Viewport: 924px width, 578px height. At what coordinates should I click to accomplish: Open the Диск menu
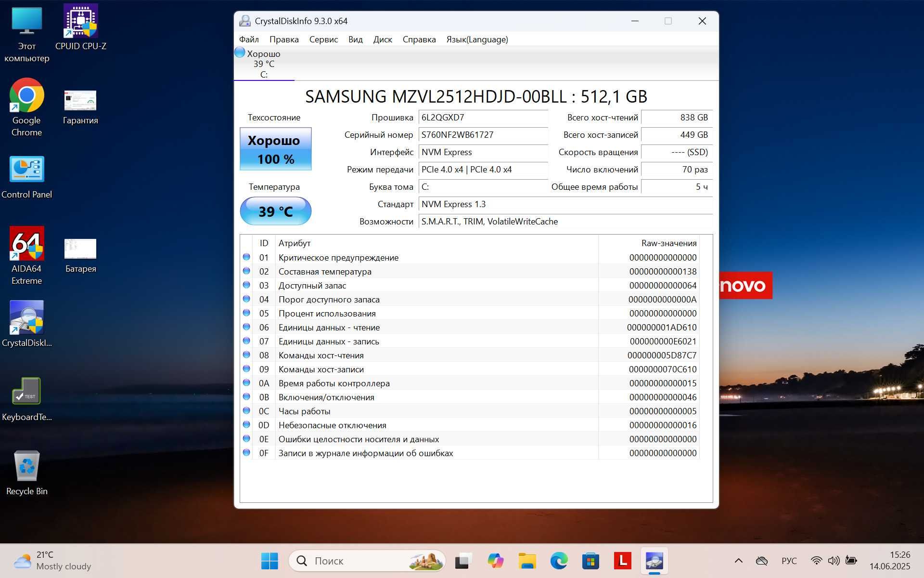tap(383, 39)
